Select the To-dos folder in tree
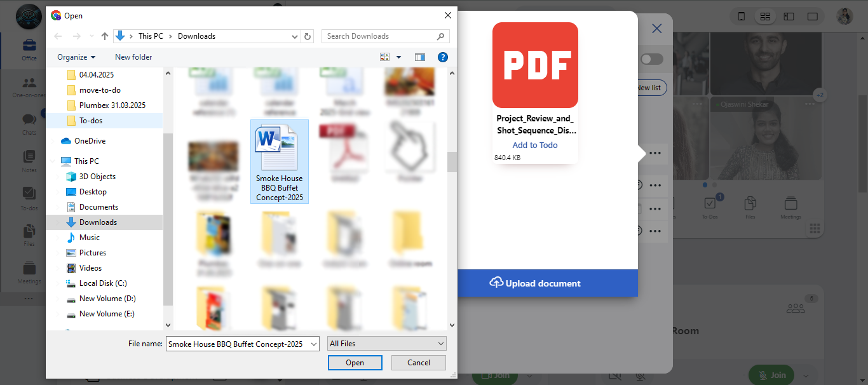The width and height of the screenshot is (868, 385). tap(91, 121)
